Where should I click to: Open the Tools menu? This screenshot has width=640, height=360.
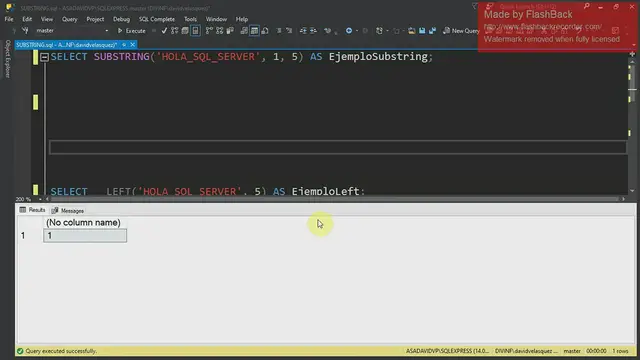pos(190,19)
